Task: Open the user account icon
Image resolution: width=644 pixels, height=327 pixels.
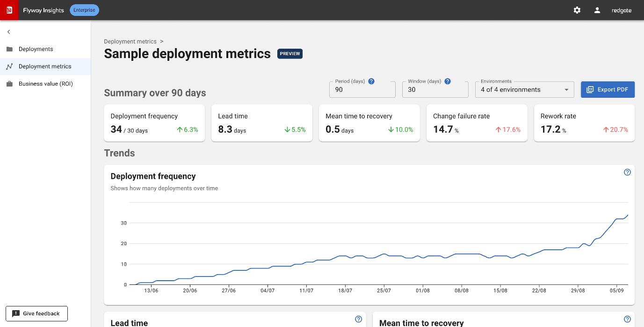Action: (597, 10)
